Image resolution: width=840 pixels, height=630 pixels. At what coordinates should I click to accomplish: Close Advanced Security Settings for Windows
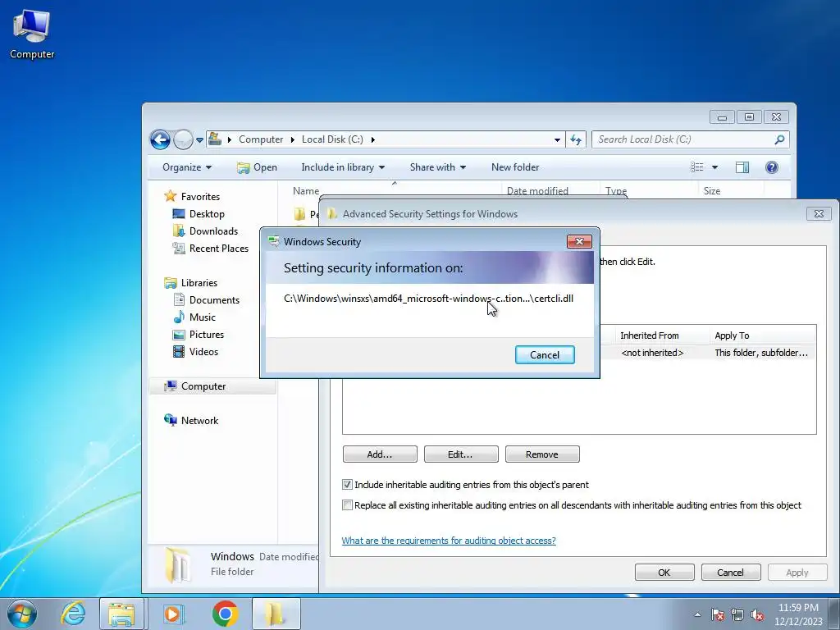[x=819, y=214]
